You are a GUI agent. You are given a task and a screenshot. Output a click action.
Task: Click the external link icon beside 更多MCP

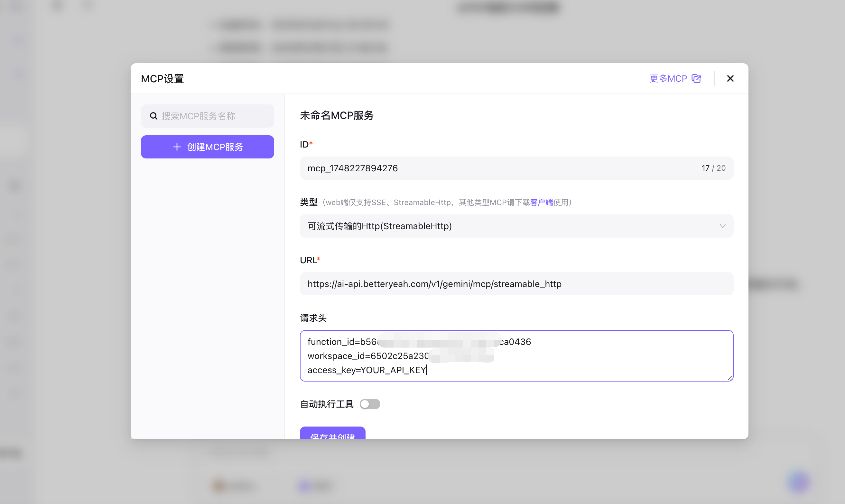click(x=696, y=79)
